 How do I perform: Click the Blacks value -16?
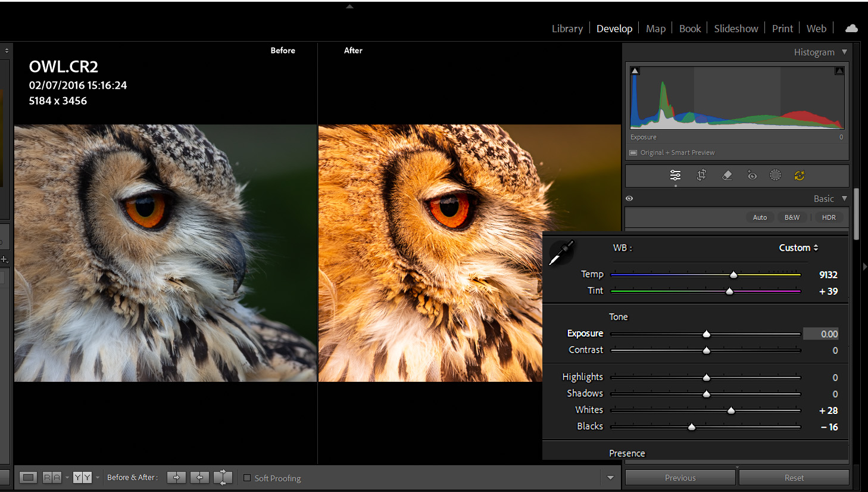click(x=829, y=427)
